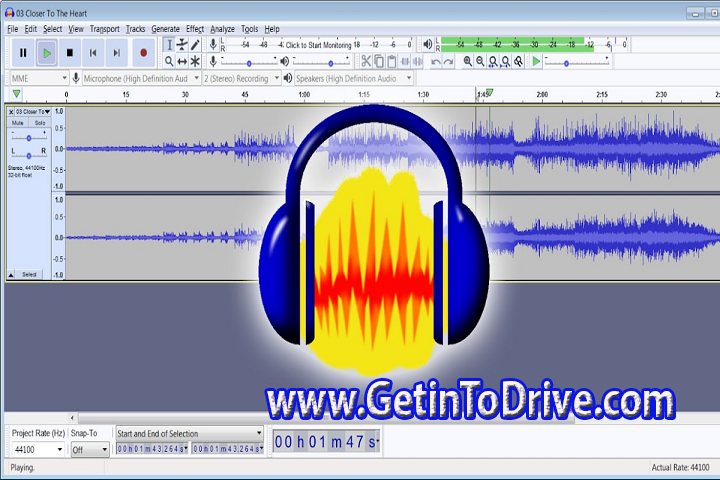720x480 pixels.
Task: Click the track Select button
Action: (29, 275)
